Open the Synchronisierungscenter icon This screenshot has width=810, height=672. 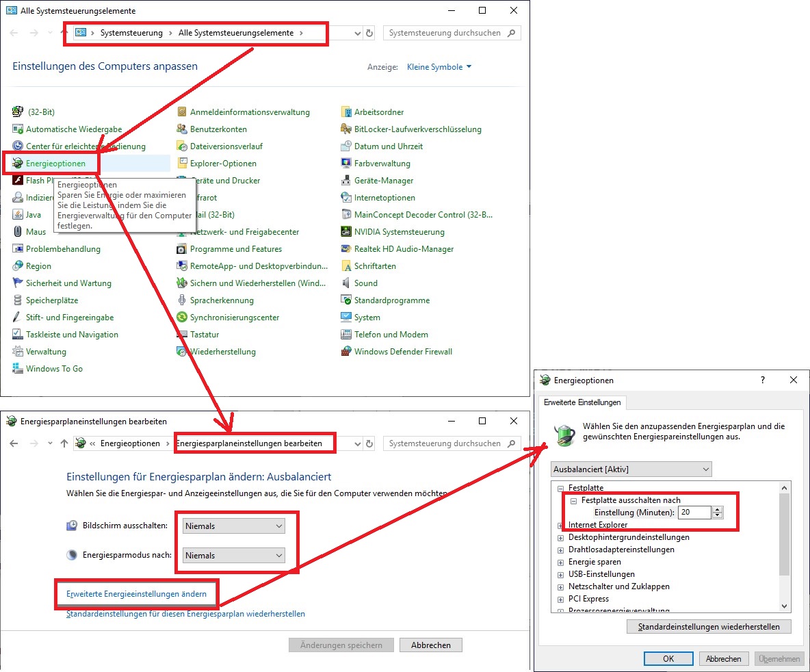(182, 317)
